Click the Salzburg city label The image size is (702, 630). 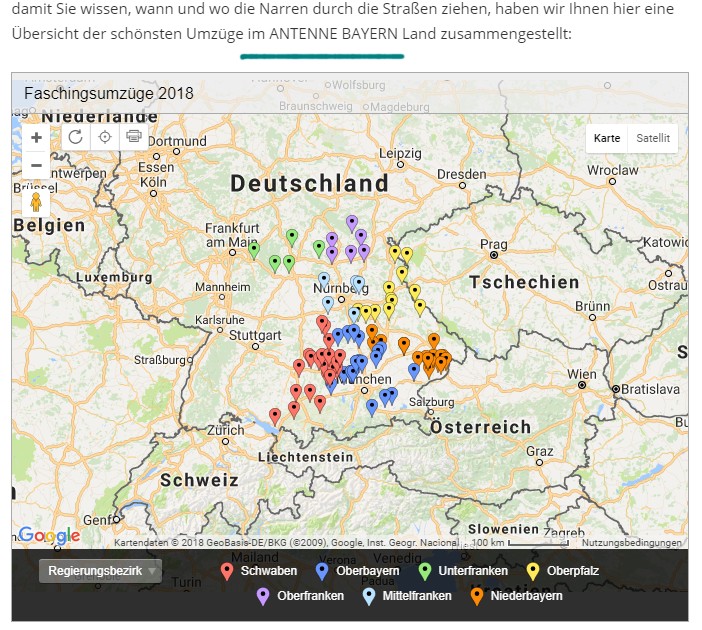(x=432, y=402)
